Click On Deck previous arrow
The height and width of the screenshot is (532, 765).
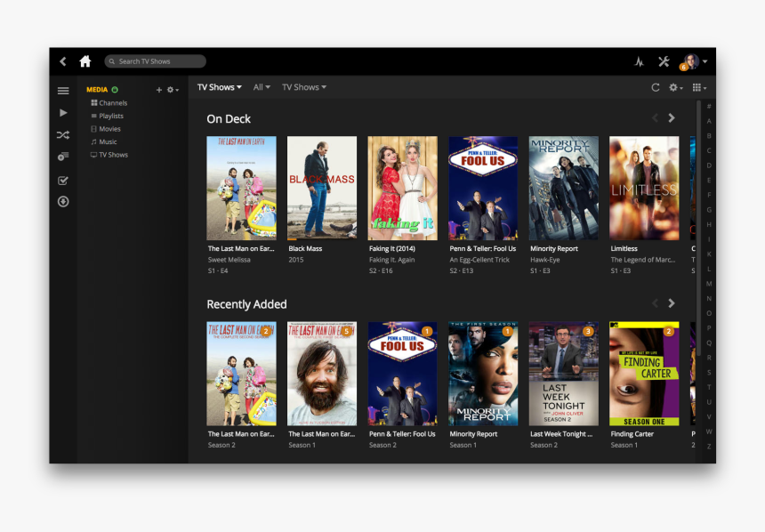[656, 118]
